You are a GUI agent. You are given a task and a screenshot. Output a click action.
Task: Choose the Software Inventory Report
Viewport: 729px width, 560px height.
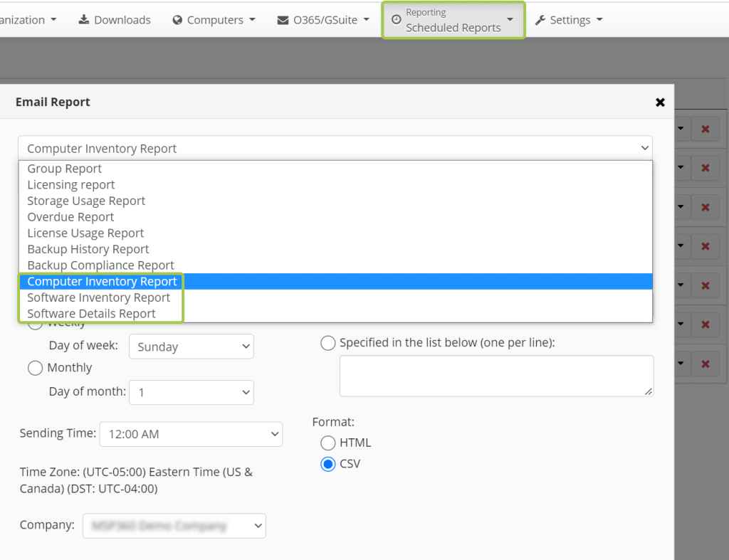pos(99,297)
